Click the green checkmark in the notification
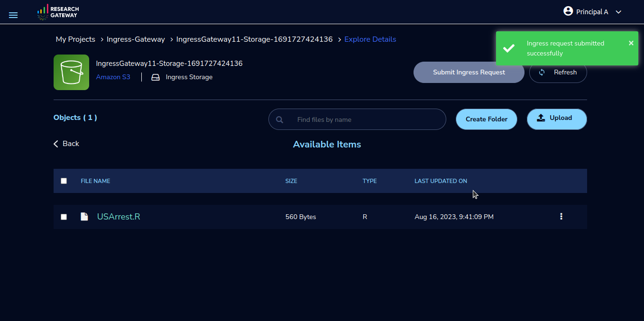This screenshot has height=321, width=644. [x=509, y=48]
